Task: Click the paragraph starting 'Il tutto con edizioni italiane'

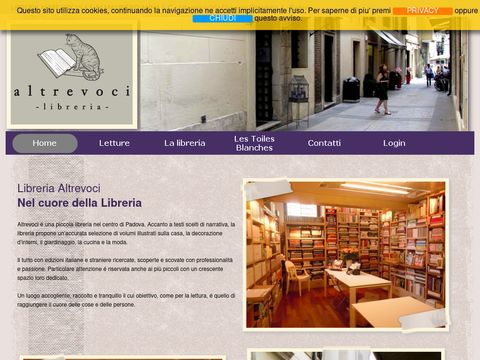Action: (x=125, y=269)
